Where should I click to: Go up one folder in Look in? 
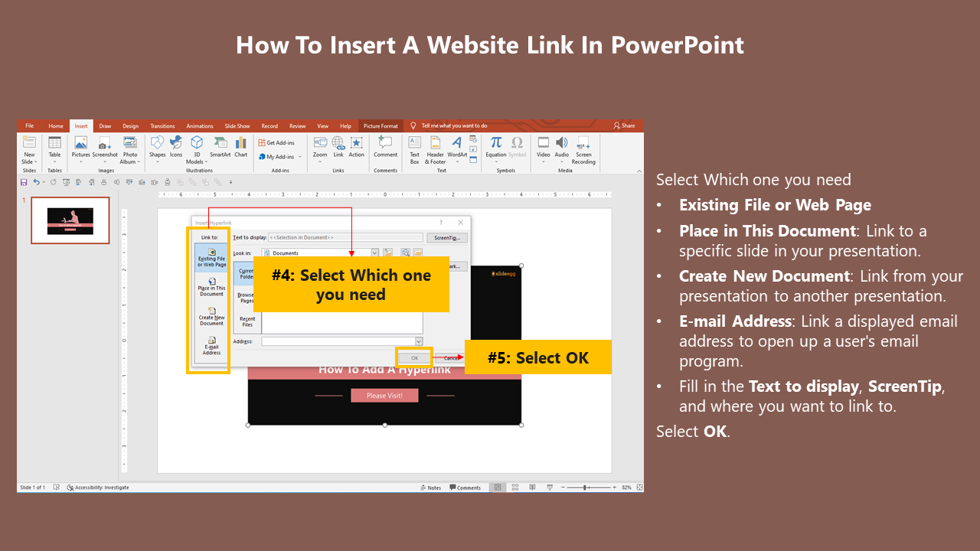[x=388, y=253]
